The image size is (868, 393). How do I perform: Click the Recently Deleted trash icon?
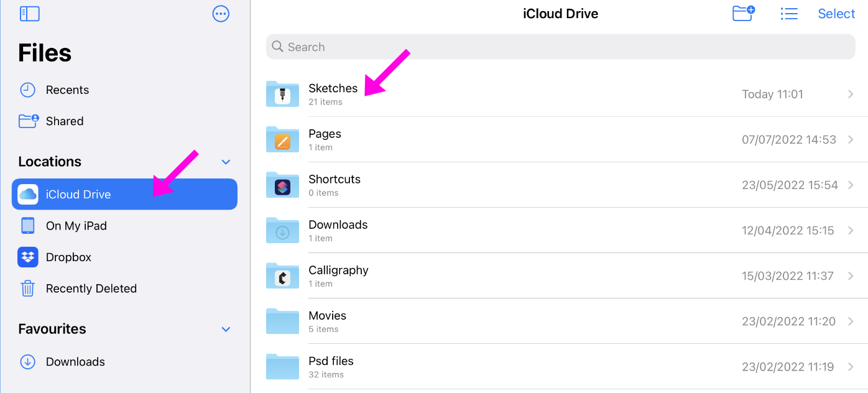click(27, 289)
